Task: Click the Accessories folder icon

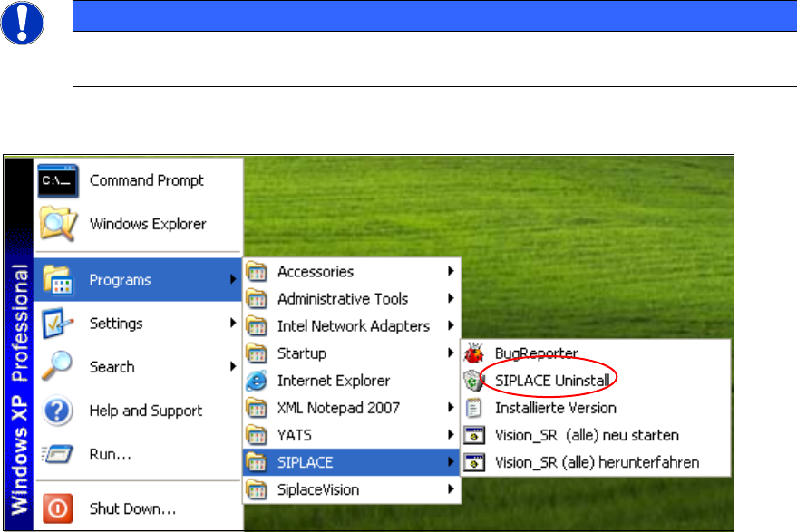Action: point(257,271)
